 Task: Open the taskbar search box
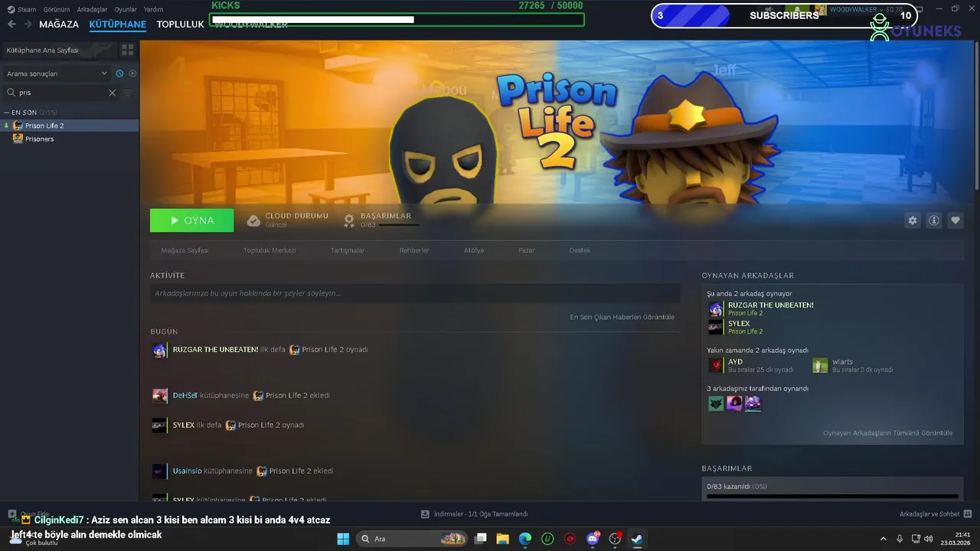[x=412, y=539]
